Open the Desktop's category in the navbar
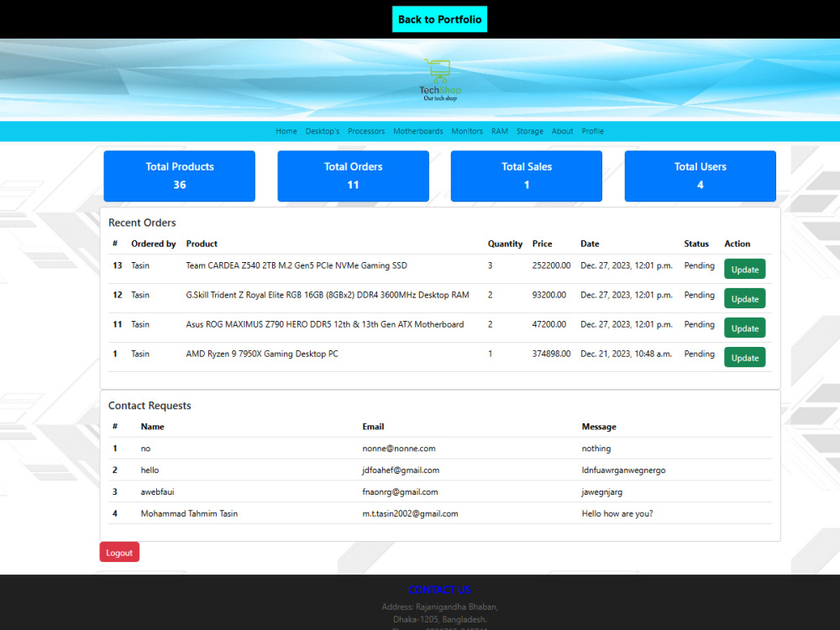This screenshot has width=840, height=630. coord(323,131)
